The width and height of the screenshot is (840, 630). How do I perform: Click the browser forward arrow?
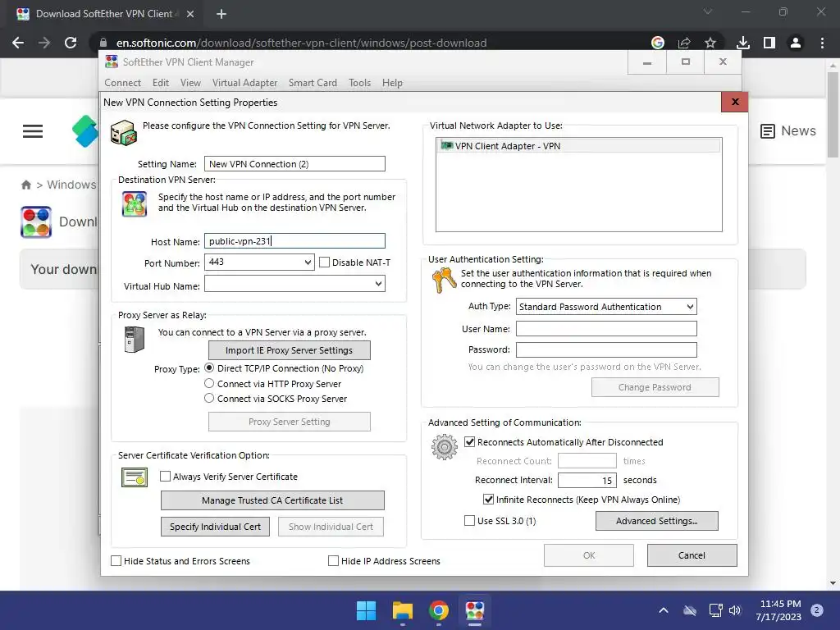point(44,43)
